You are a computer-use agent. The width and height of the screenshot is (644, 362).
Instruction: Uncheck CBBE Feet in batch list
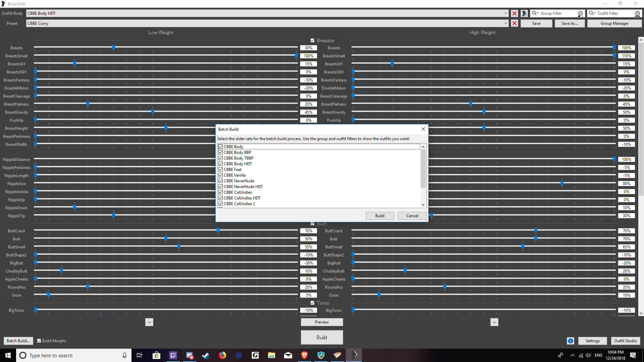point(221,170)
